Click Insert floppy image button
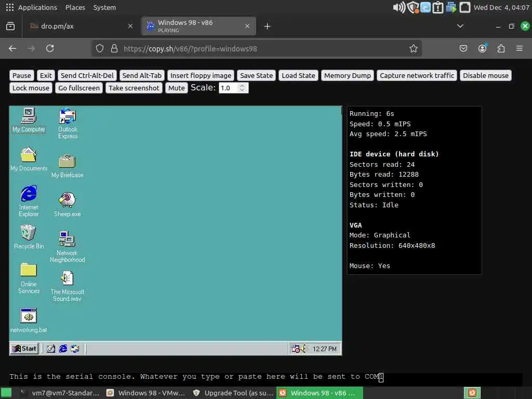The height and width of the screenshot is (399, 532). 201,75
